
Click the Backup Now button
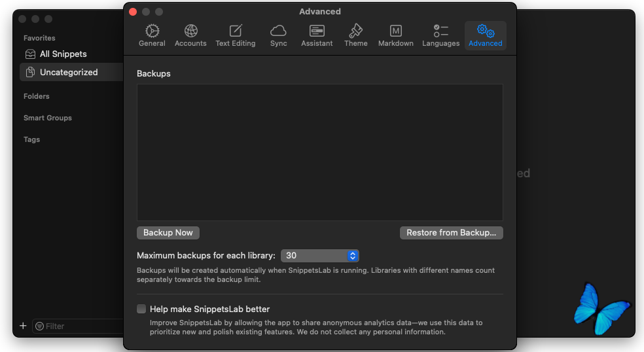(x=168, y=232)
